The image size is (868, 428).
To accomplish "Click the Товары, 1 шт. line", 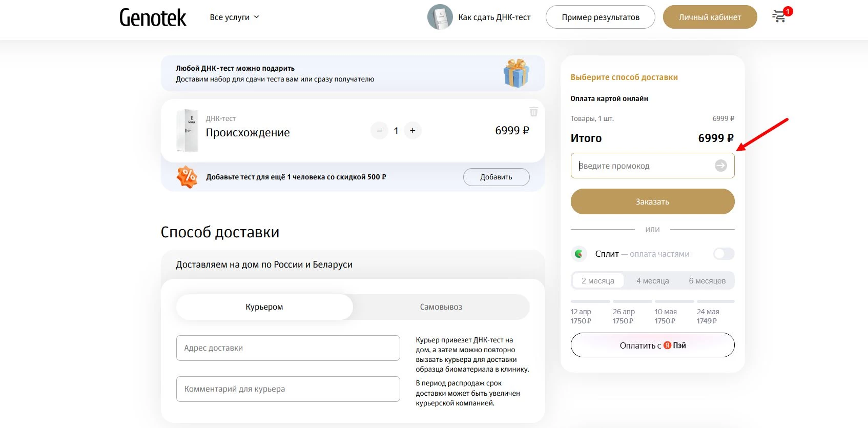I will 592,118.
